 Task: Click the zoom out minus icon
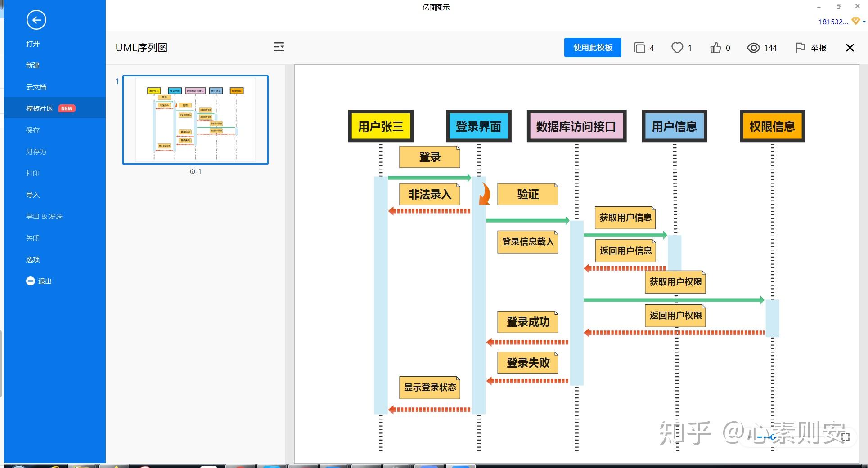(x=750, y=437)
